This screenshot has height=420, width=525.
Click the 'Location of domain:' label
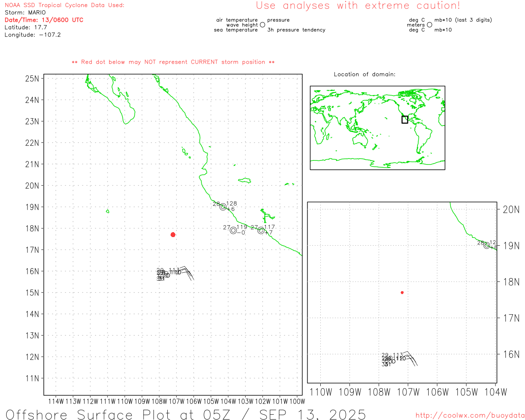point(365,74)
